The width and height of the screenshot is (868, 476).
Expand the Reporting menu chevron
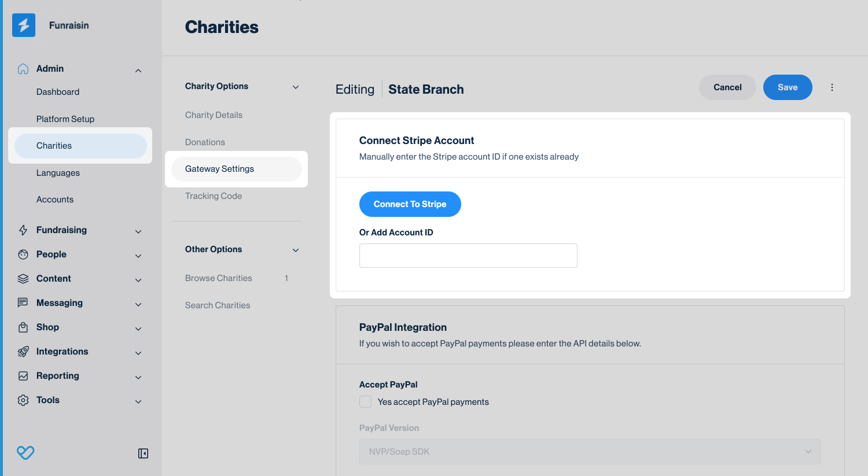[x=138, y=377]
